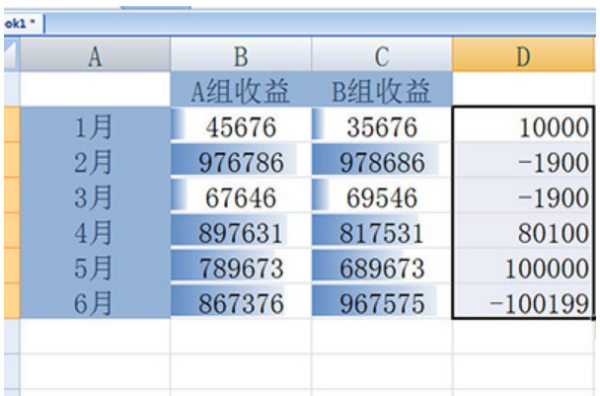
Task: Select column B header
Action: pos(241,54)
